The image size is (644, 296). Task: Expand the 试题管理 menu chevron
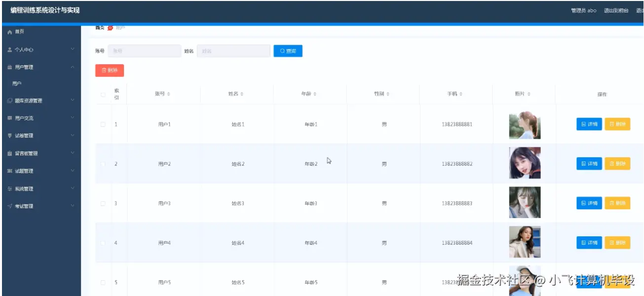click(73, 171)
